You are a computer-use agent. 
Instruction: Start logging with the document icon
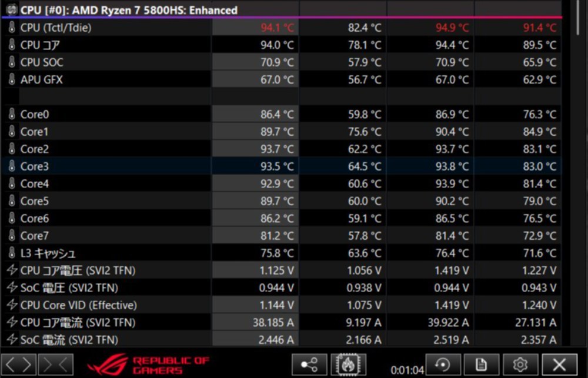[x=482, y=364]
